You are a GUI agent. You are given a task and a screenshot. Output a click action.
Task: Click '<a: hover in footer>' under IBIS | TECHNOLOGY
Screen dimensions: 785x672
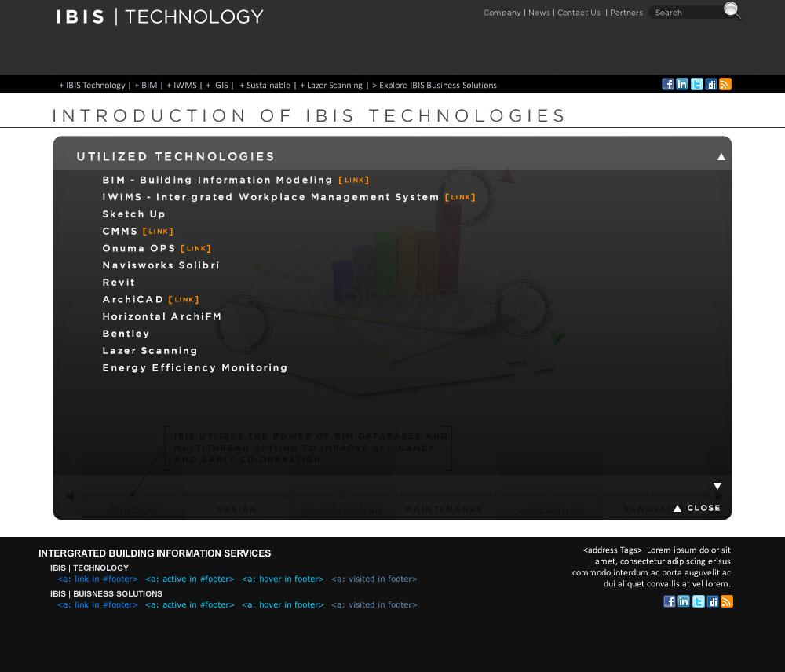[283, 579]
